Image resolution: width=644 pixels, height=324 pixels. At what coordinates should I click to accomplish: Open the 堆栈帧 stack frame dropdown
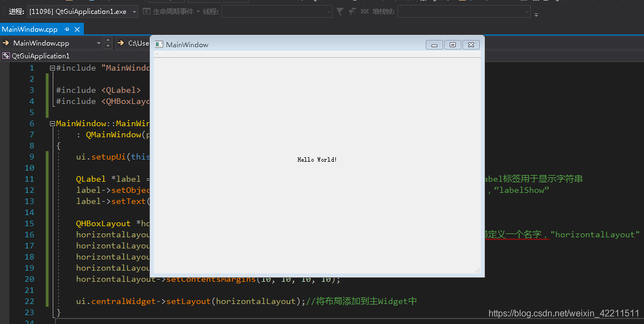tap(464, 12)
